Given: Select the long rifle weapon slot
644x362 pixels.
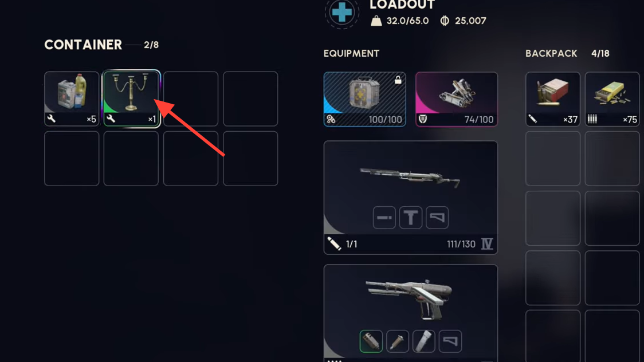Looking at the screenshot, I should [x=411, y=198].
